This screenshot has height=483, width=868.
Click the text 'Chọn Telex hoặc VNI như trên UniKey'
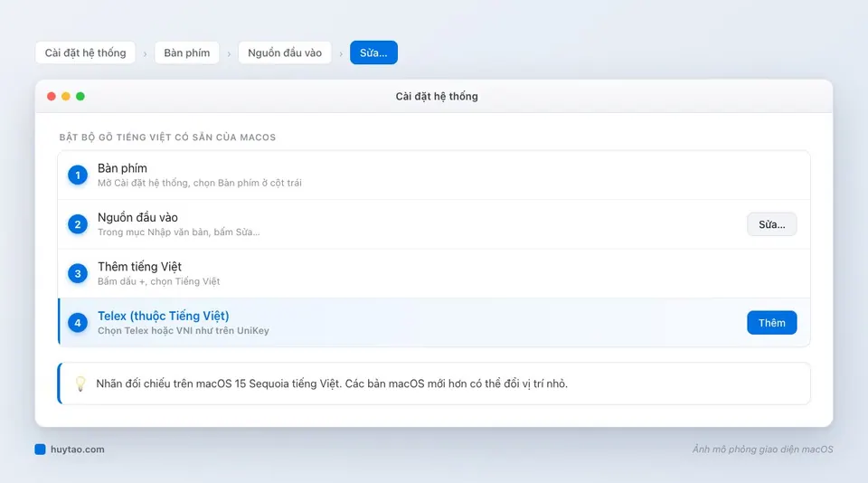tap(184, 331)
